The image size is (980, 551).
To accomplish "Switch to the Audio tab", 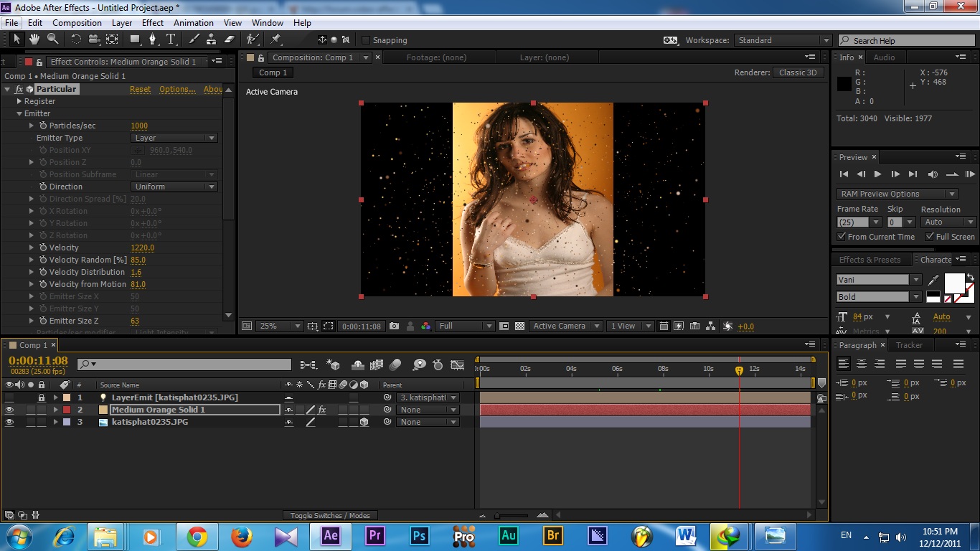I will 884,57.
